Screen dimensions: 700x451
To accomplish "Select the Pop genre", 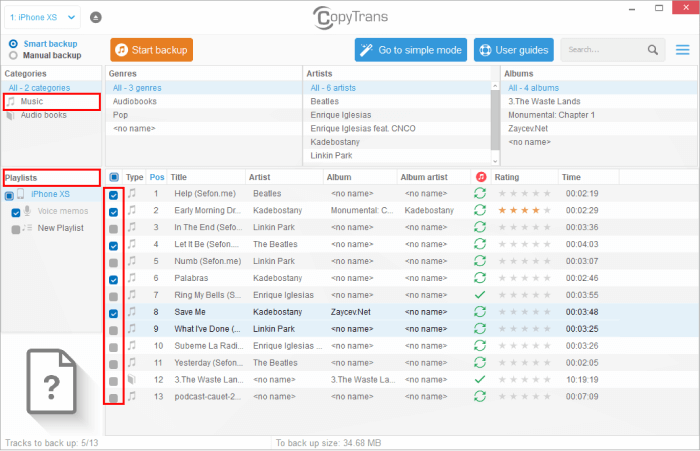I will click(204, 115).
